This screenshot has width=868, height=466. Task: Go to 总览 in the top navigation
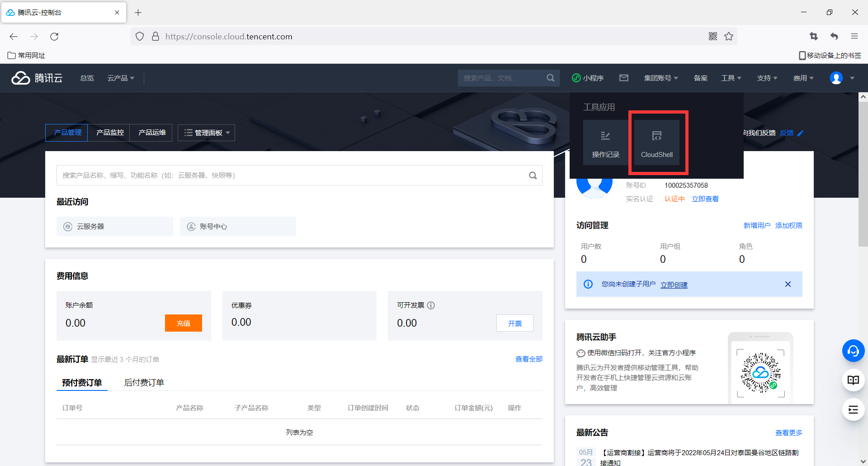click(x=87, y=78)
